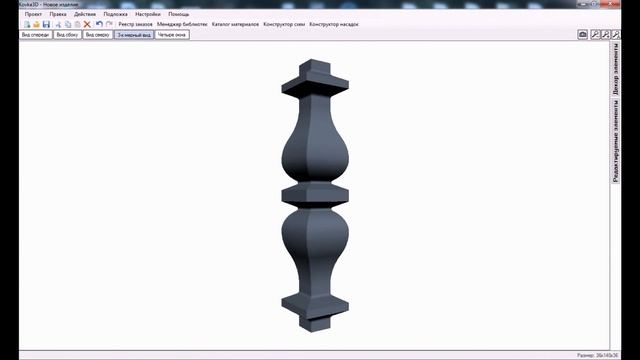Expand the Декор элементы side panel
640x360 pixels.
pos(616,69)
